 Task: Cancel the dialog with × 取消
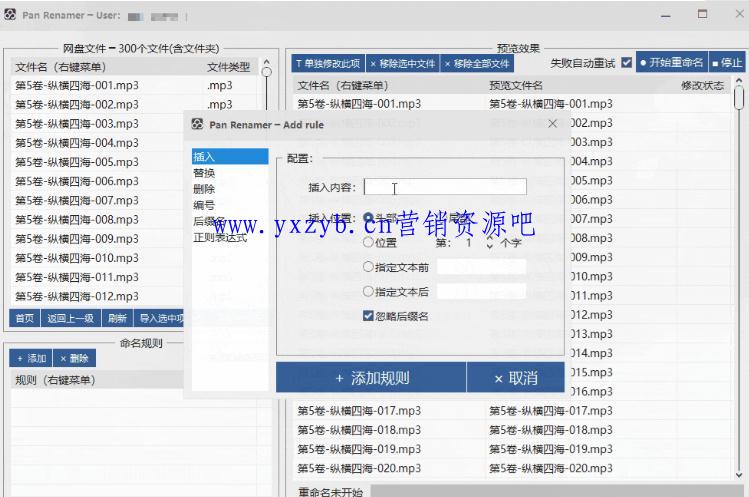click(515, 378)
